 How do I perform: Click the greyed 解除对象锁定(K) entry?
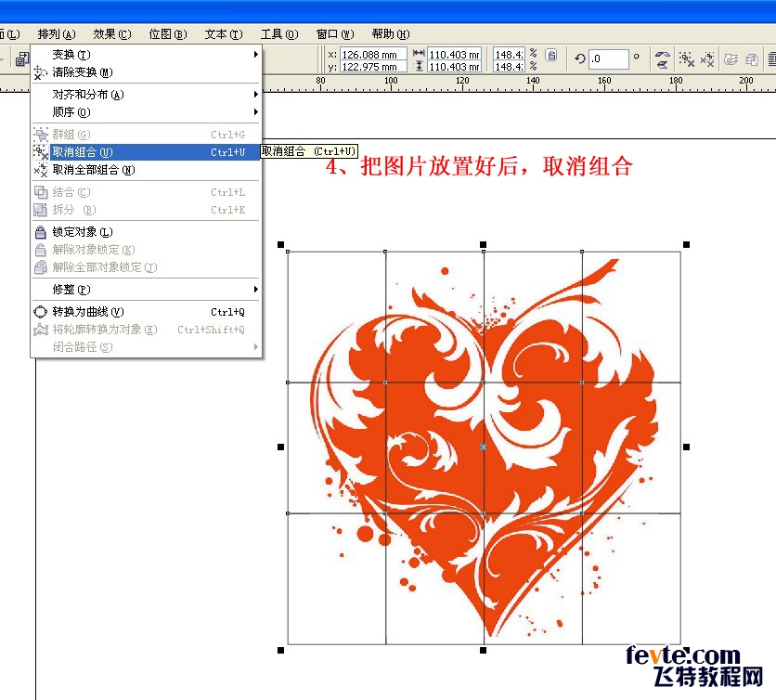pos(146,250)
